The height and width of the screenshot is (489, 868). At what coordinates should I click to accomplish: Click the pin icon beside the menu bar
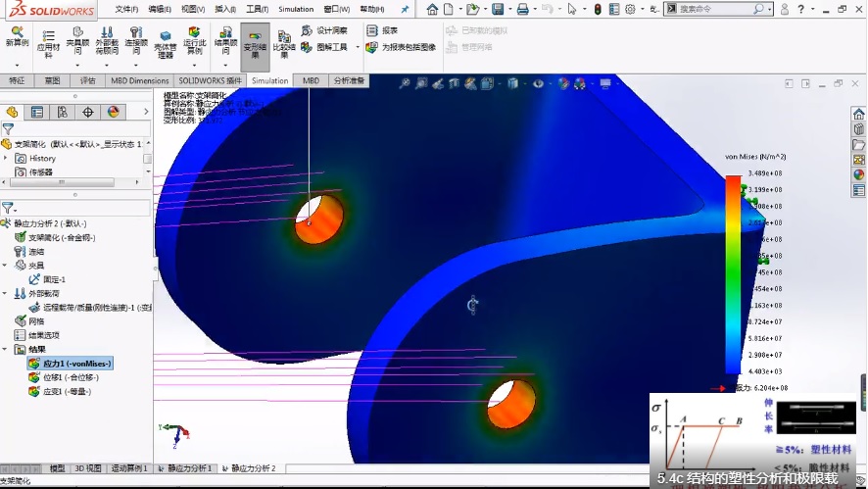405,9
